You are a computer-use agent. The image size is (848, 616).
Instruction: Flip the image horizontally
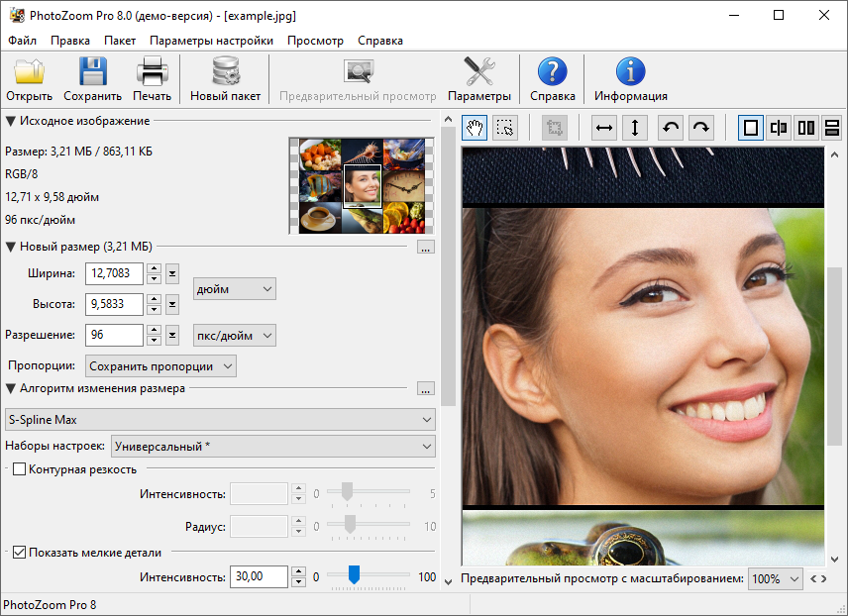pyautogui.click(x=603, y=128)
